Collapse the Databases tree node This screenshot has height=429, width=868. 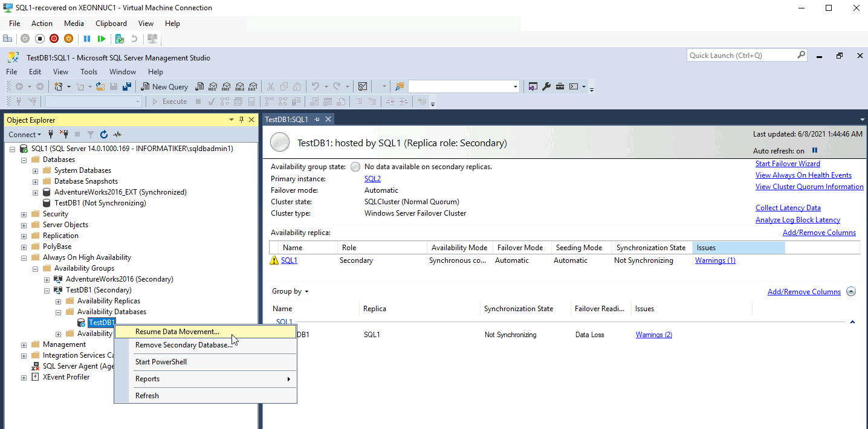[24, 160]
